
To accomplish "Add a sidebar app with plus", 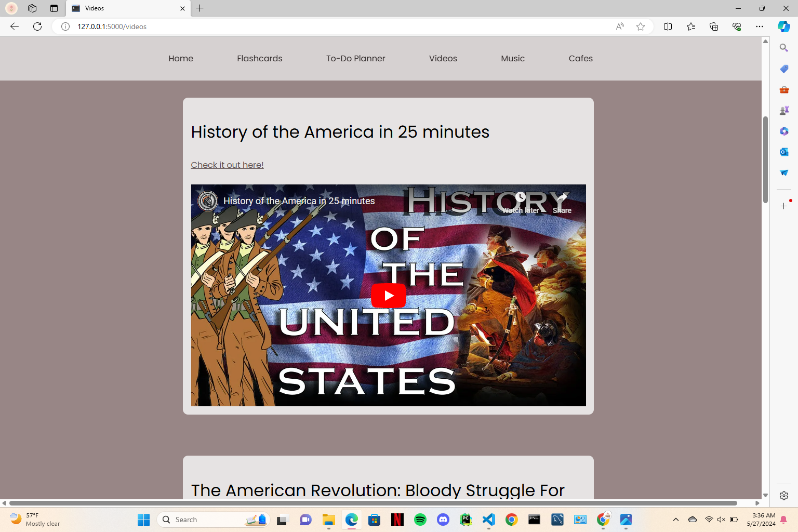I will pos(784,206).
